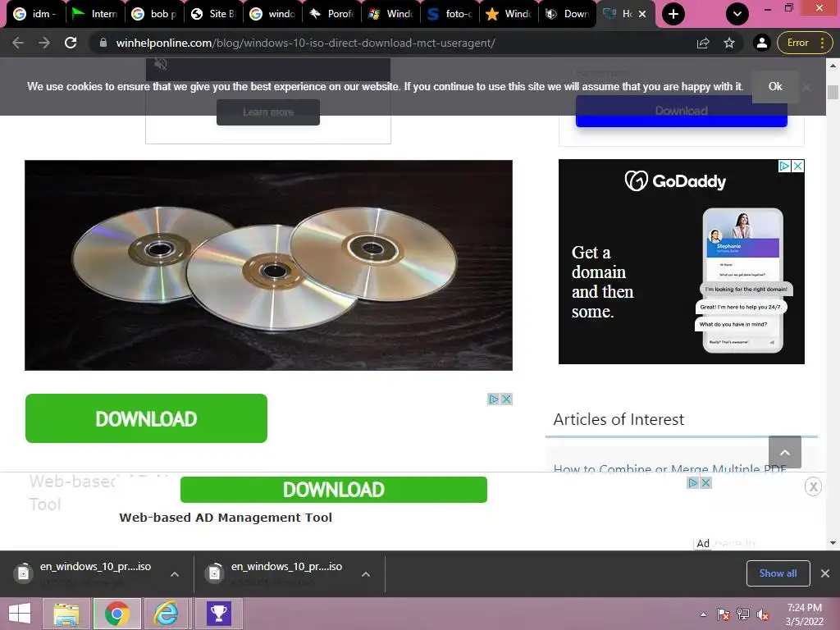Reload the current page
Screen dimensions: 840x630
tap(71, 43)
